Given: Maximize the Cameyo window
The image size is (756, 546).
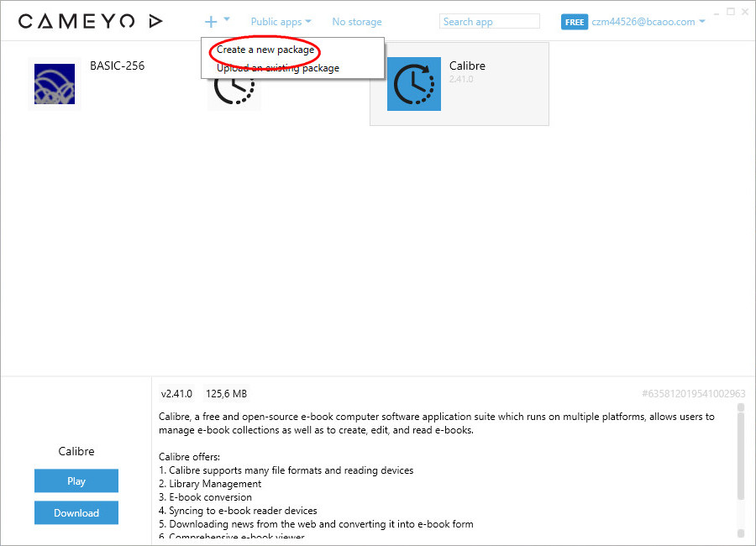Looking at the screenshot, I should click(731, 12).
